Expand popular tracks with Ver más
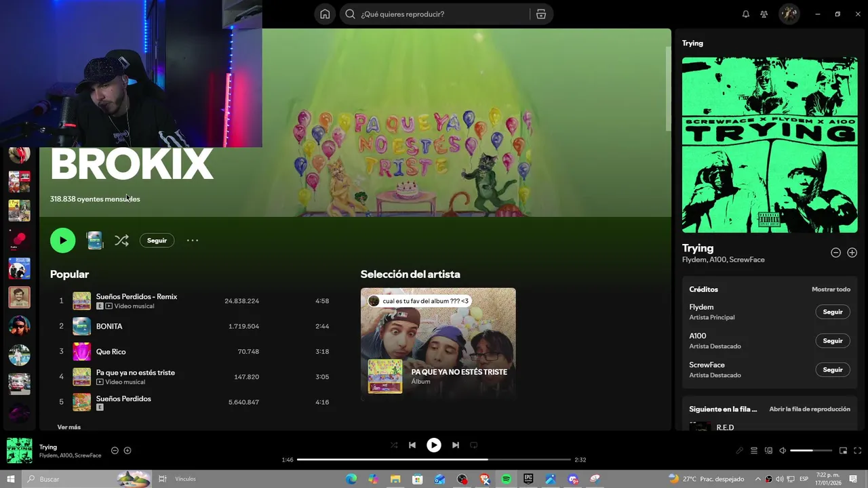 [69, 427]
